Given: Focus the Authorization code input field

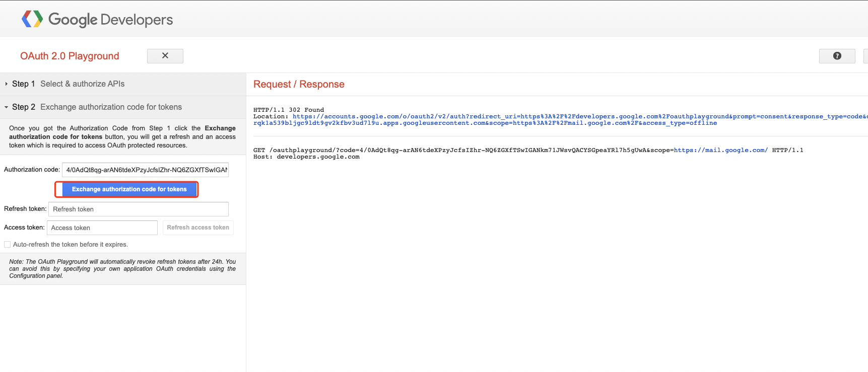Looking at the screenshot, I should pyautogui.click(x=145, y=170).
